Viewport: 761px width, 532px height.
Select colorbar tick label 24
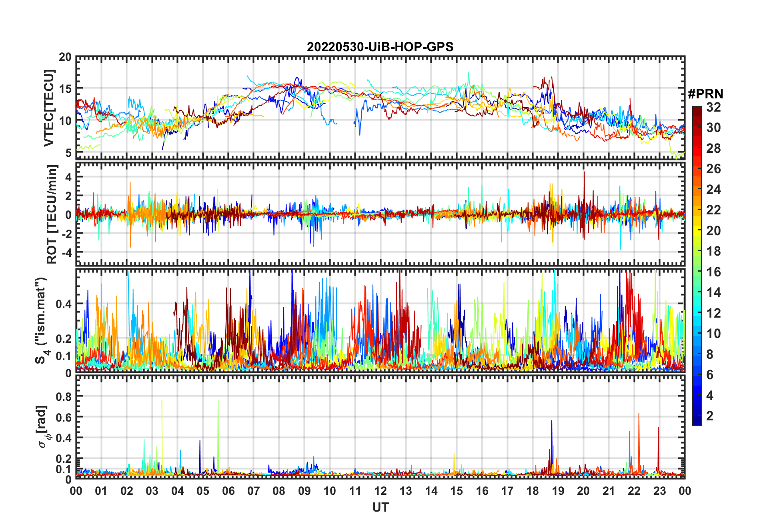coord(713,190)
